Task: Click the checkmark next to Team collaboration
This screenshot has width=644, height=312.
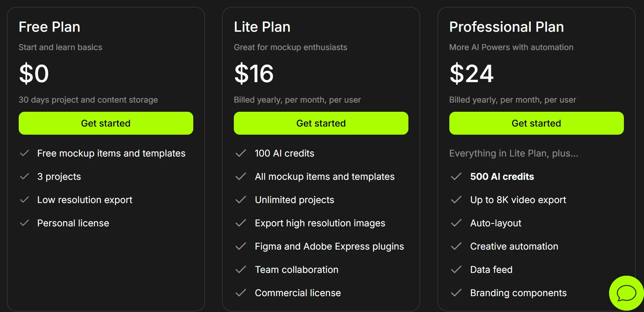Action: pos(241,269)
